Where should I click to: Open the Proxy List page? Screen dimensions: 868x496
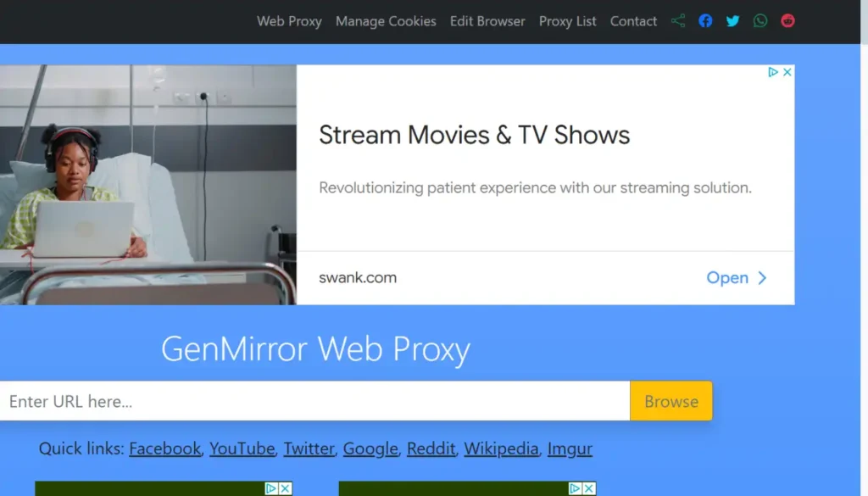point(567,21)
